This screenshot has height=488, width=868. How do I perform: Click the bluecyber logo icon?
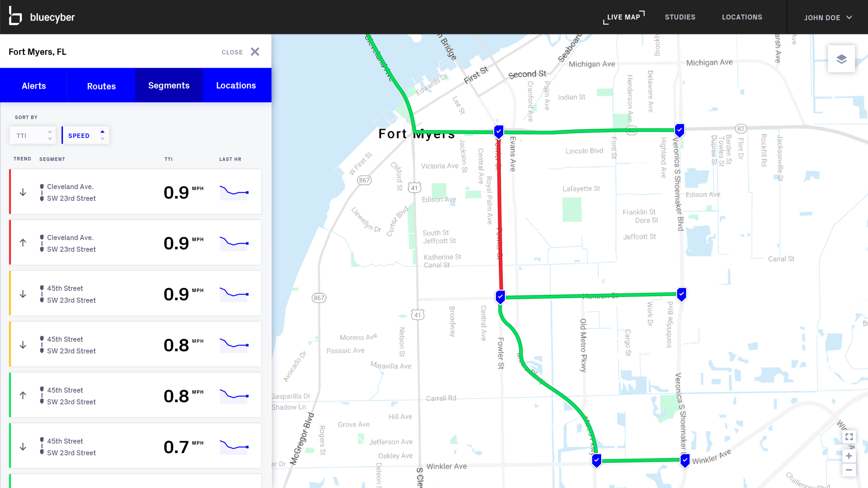15,16
